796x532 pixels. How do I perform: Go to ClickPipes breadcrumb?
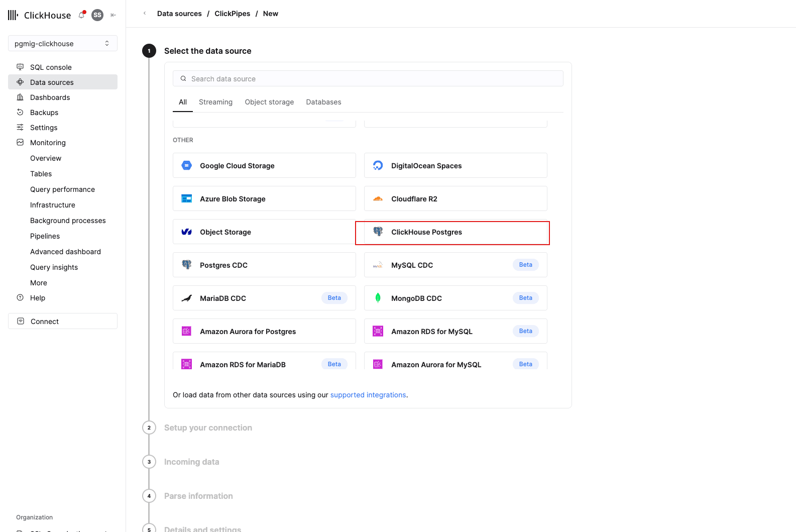(x=233, y=14)
